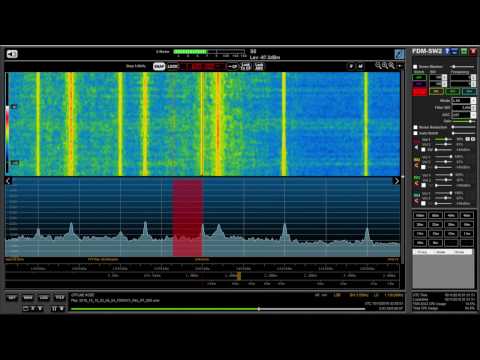Screen dimensions: 480x360
Task: Toggle the checkbox under the third receiver volume
Action: pyautogui.click(x=423, y=185)
